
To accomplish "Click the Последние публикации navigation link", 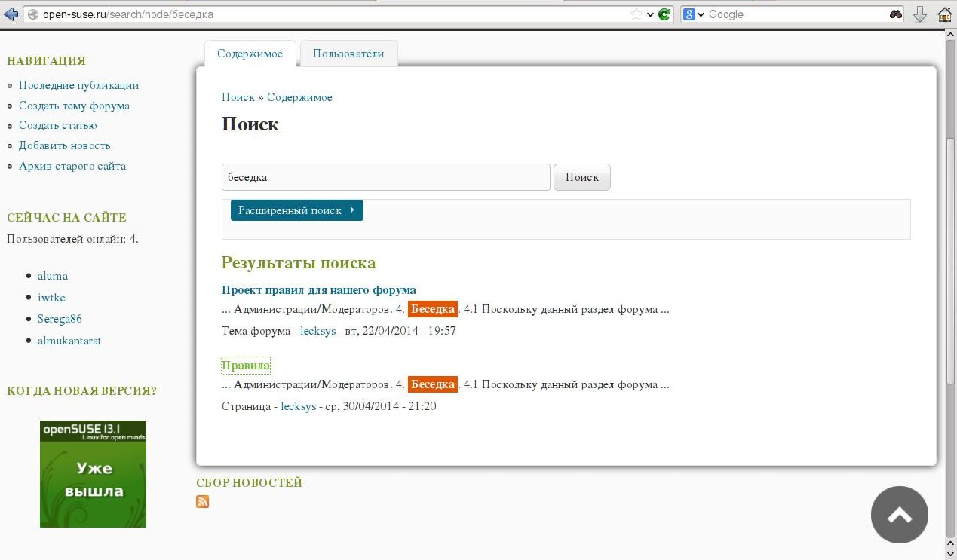I will (78, 85).
